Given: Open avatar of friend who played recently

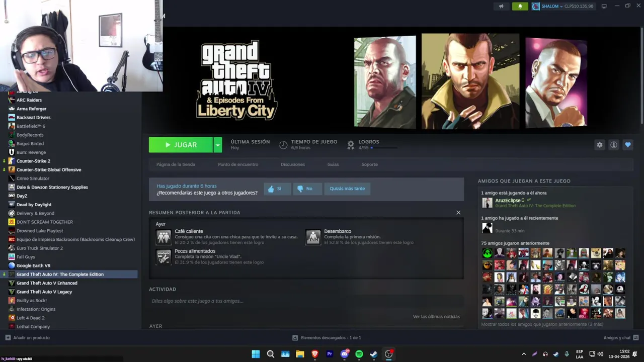Looking at the screenshot, I should (x=487, y=228).
